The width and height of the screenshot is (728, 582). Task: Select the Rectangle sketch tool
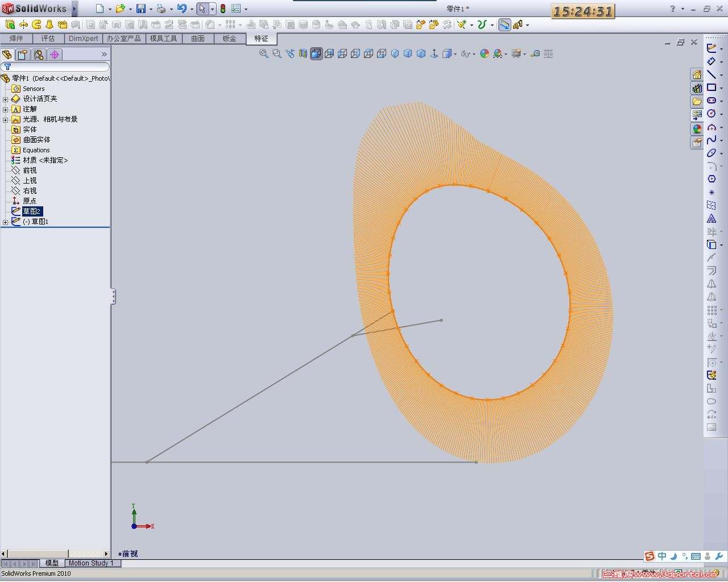(712, 88)
